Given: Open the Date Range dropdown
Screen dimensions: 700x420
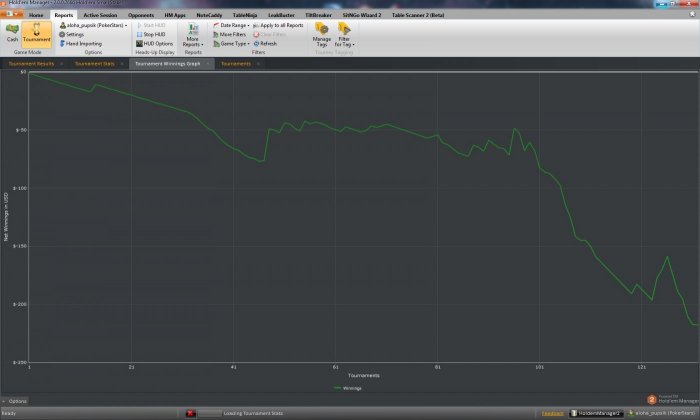Looking at the screenshot, I should (233, 25).
